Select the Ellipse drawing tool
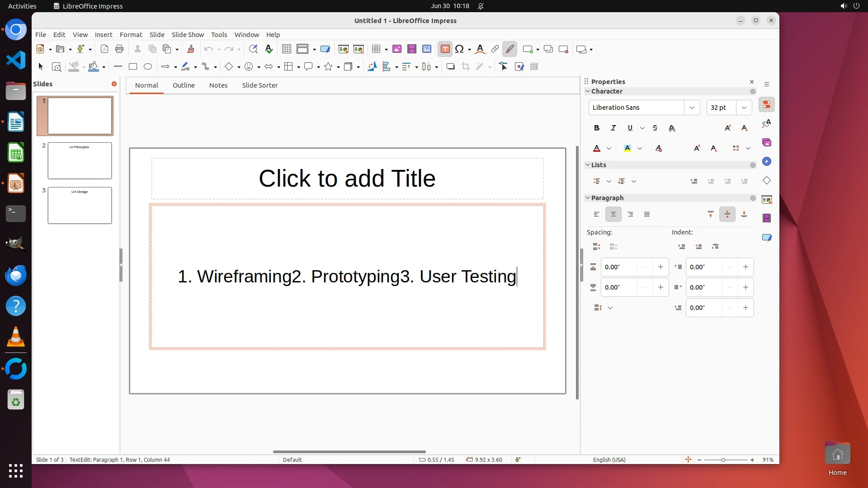This screenshot has width=868, height=488. point(147,67)
